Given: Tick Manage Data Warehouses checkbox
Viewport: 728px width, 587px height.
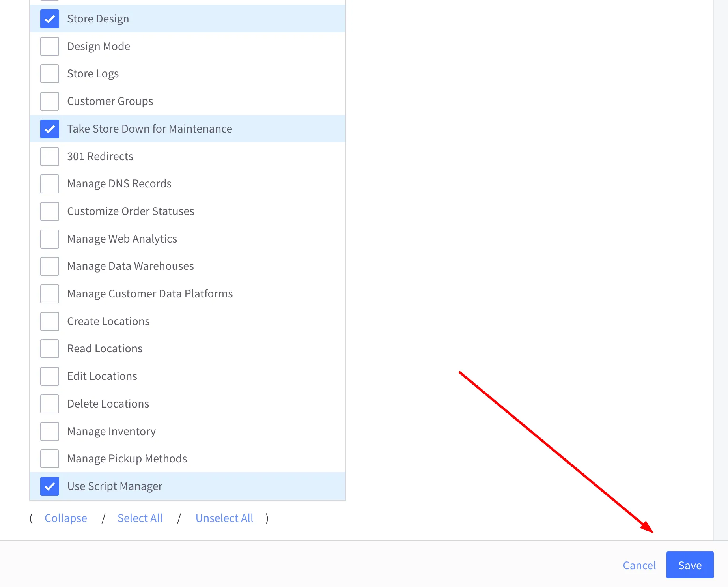Looking at the screenshot, I should [50, 266].
